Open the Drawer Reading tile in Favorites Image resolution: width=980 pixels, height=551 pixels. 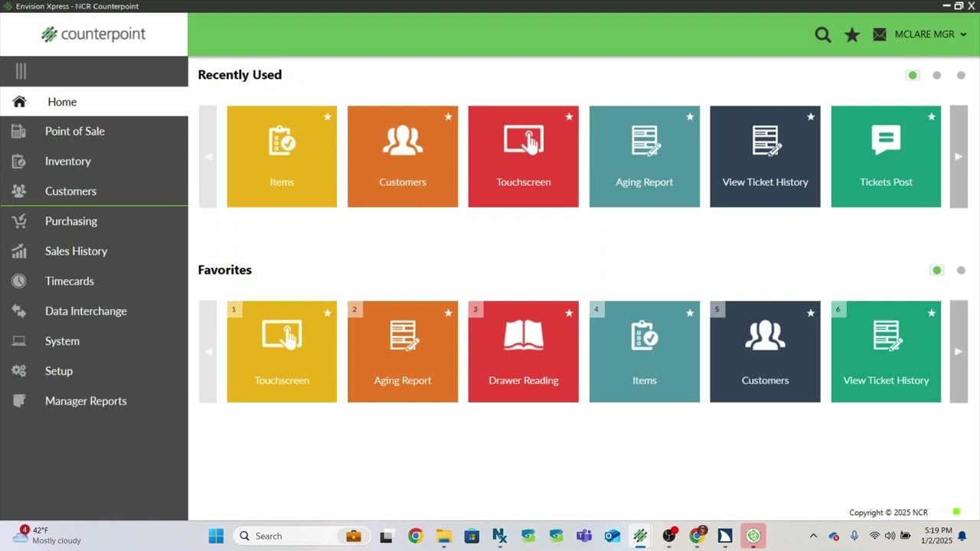(x=524, y=351)
